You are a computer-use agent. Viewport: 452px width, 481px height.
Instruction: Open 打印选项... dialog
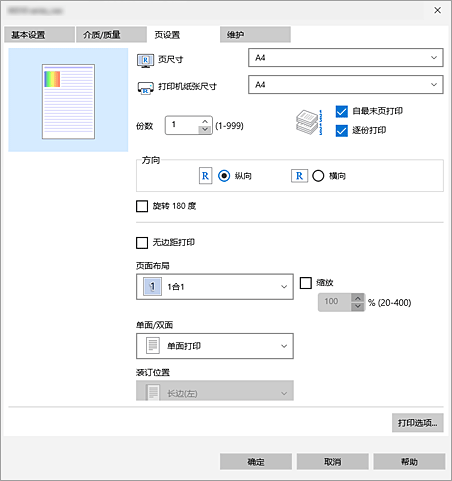[x=418, y=423]
